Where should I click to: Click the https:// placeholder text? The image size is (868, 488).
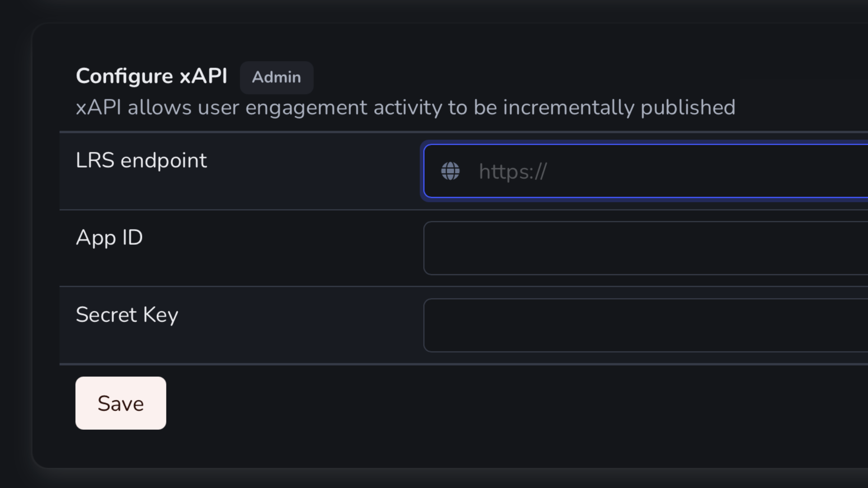(x=512, y=172)
